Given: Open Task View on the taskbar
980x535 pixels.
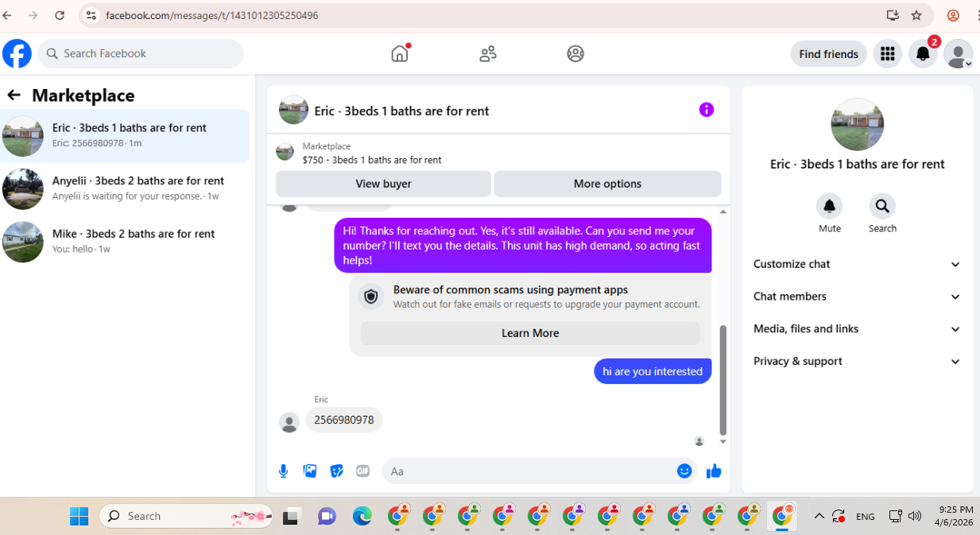Looking at the screenshot, I should pos(292,516).
